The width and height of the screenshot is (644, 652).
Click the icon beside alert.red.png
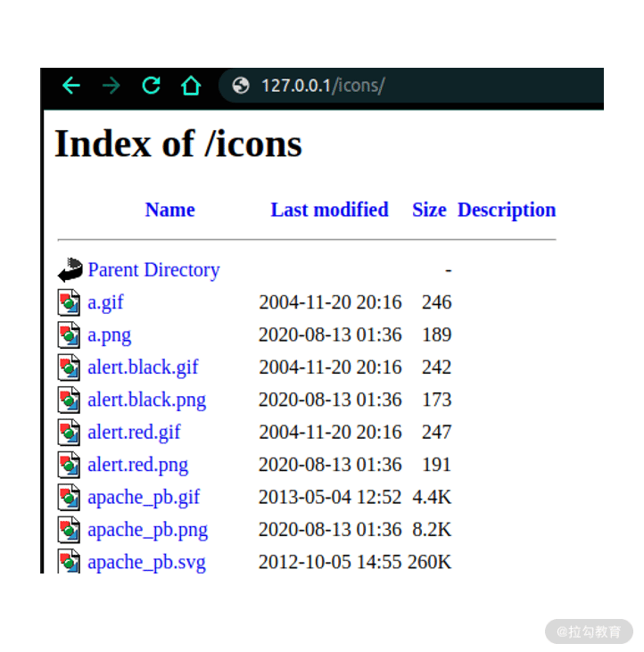69,465
